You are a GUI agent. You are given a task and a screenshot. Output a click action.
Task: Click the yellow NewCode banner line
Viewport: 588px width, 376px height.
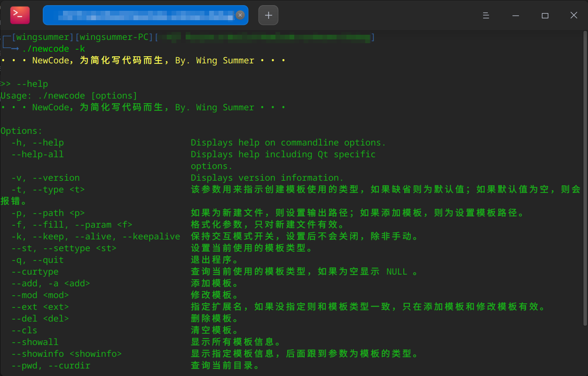coord(143,61)
